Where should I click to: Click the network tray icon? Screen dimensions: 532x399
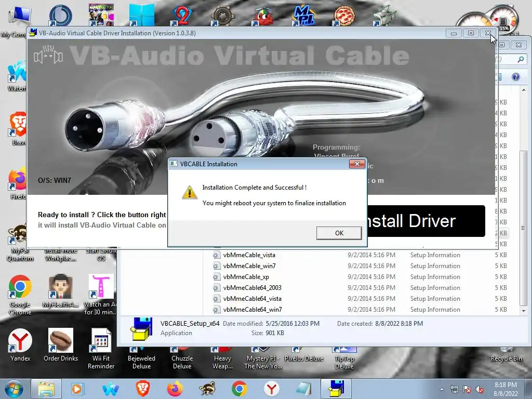(x=454, y=389)
